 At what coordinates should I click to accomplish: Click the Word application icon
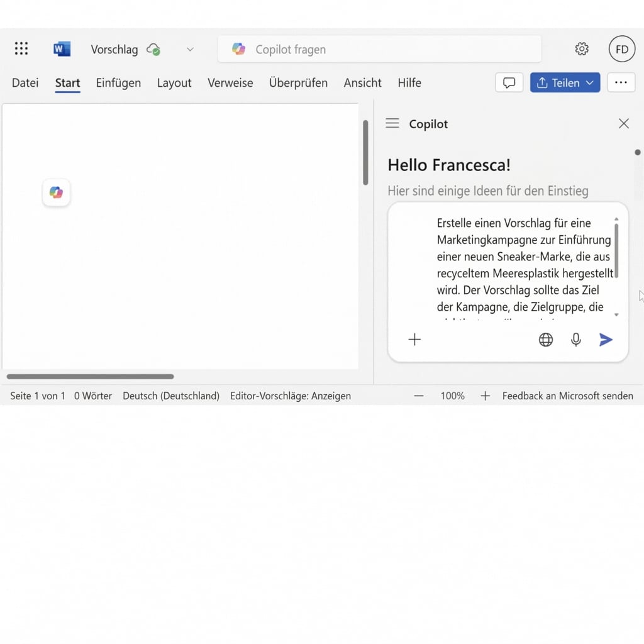pyautogui.click(x=62, y=49)
